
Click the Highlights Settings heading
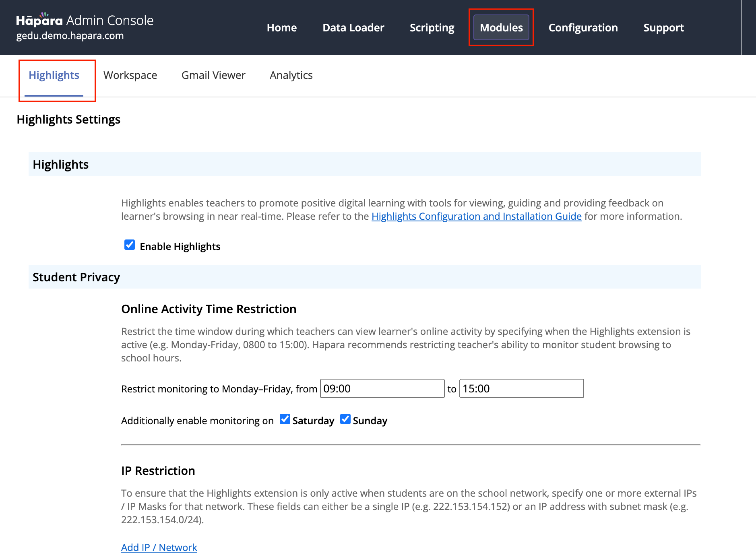tap(68, 119)
